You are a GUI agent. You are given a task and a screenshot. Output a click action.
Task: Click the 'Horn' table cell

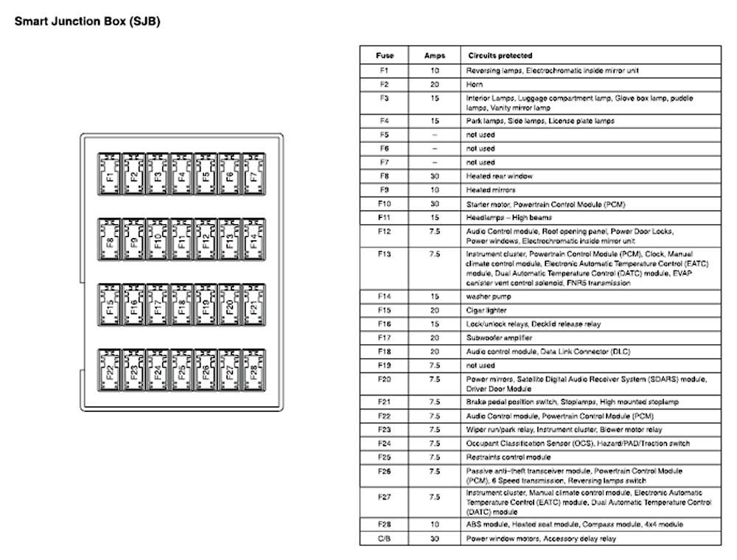tap(591, 85)
